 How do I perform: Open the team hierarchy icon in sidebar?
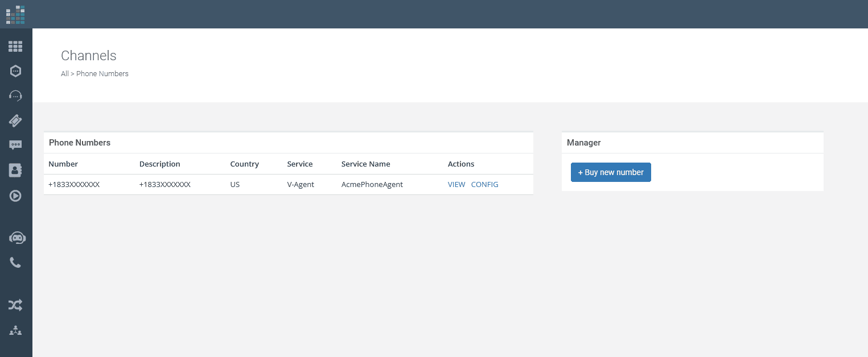pos(15,330)
